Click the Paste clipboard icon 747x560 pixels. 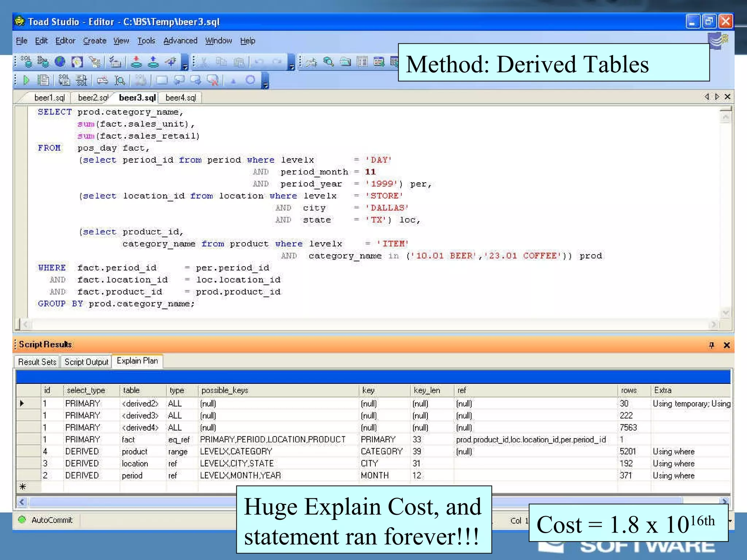(x=239, y=62)
